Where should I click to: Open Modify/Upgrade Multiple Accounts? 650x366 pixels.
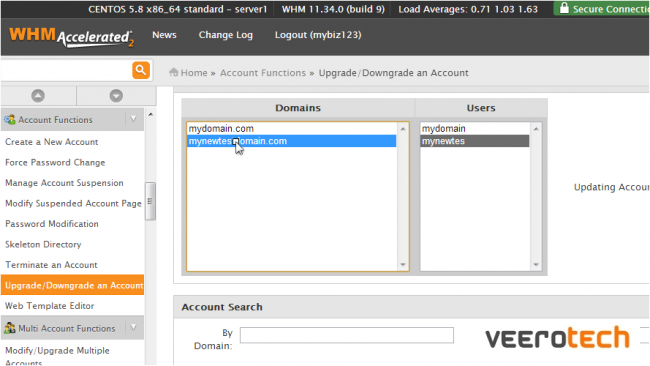tap(57, 356)
